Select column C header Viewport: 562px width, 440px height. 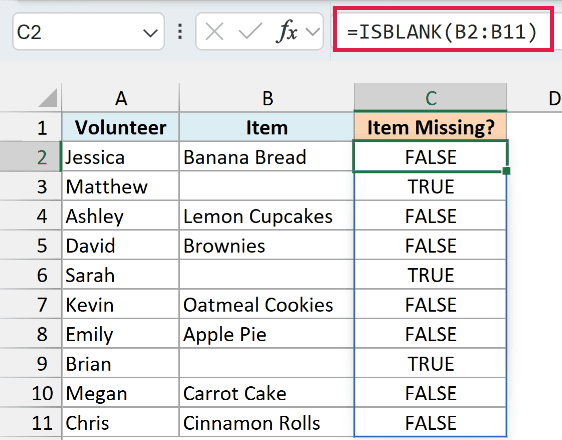click(x=430, y=98)
